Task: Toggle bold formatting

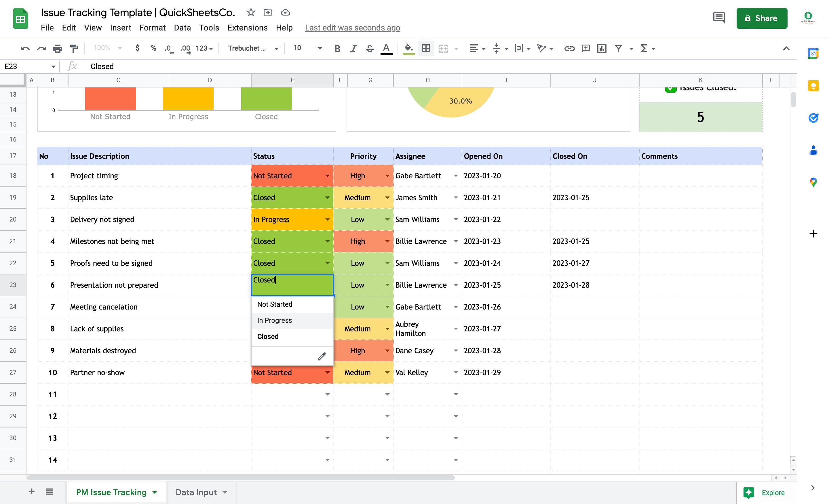Action: click(337, 48)
